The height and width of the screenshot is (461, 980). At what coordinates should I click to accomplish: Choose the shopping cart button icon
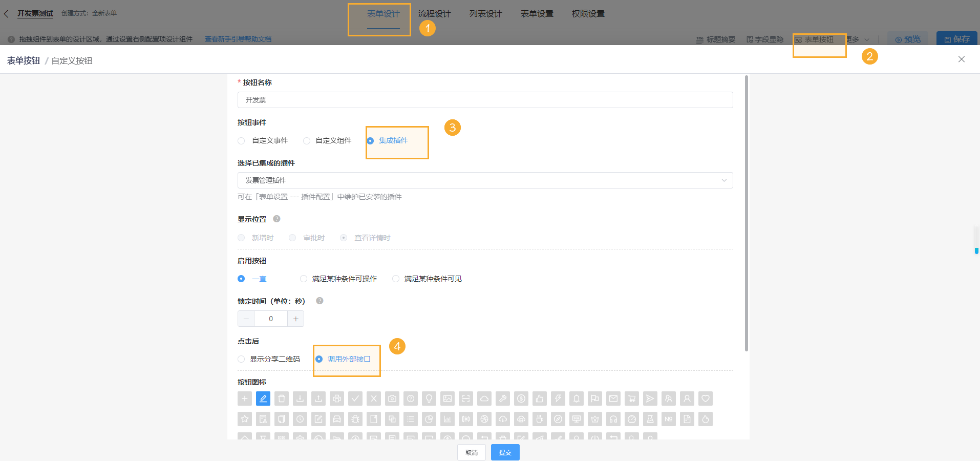click(632, 399)
